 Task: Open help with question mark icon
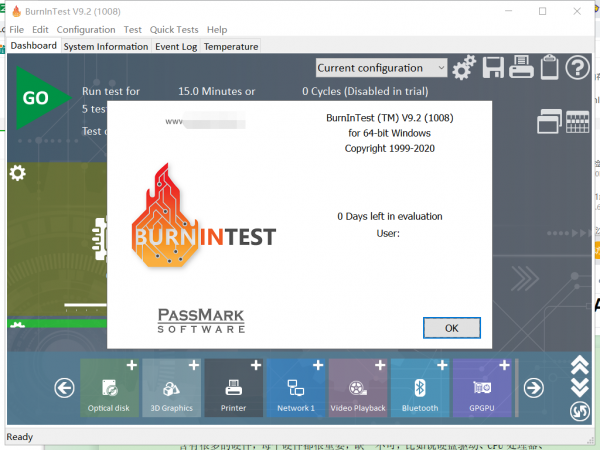pos(578,68)
